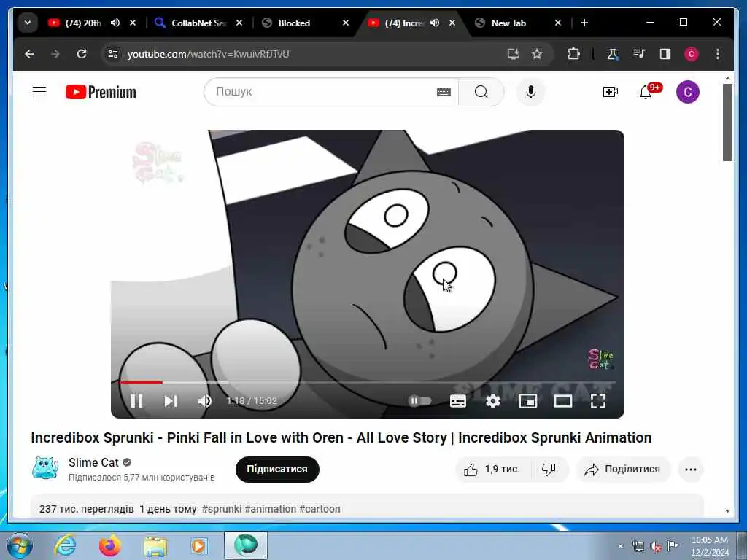Launch Internet Explorer from taskbar
The width and height of the screenshot is (747, 560).
pos(65,545)
